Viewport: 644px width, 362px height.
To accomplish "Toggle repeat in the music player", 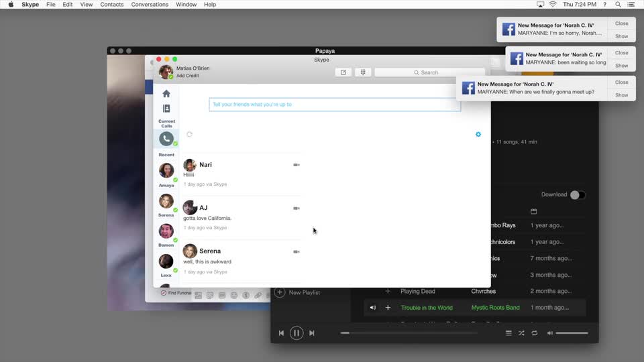I will [x=535, y=333].
